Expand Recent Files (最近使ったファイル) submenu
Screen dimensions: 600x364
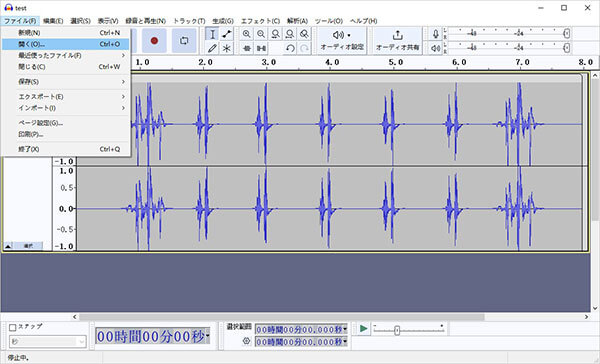(x=65, y=55)
